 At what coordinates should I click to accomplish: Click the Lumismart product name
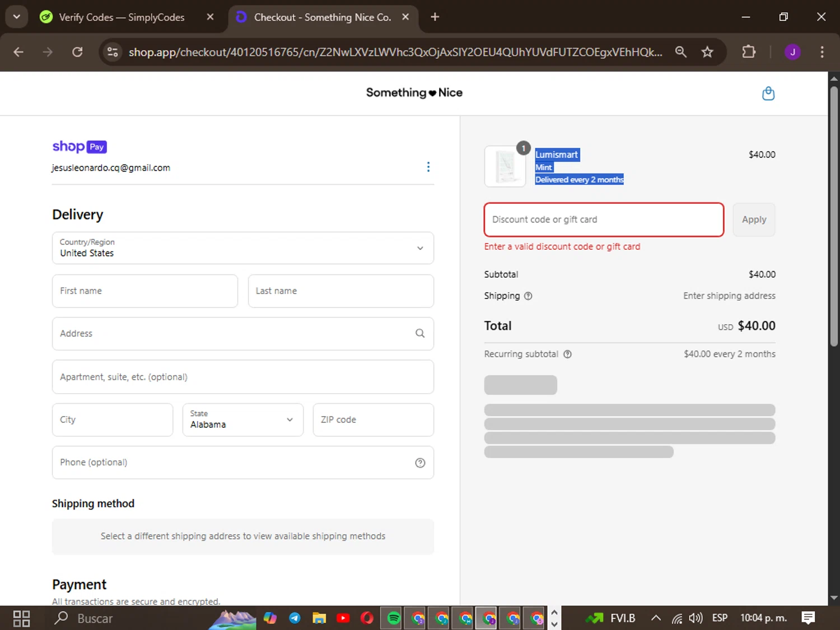click(557, 155)
